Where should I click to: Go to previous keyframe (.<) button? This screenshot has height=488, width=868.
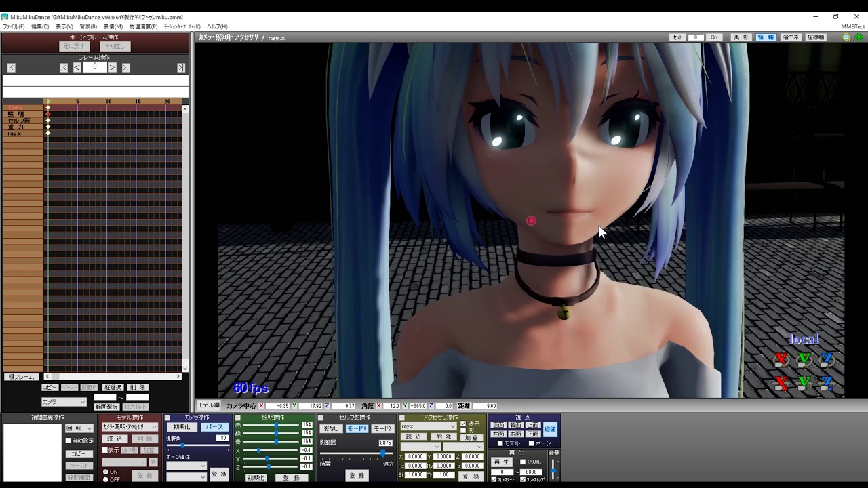click(64, 68)
